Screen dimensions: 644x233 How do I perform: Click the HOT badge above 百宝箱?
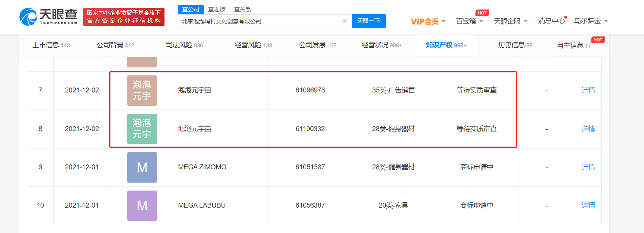point(482,13)
